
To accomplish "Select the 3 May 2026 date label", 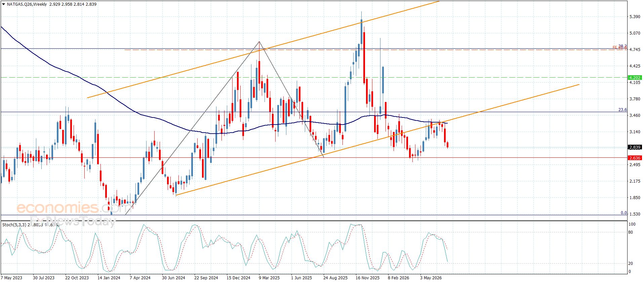I will [x=431, y=278].
